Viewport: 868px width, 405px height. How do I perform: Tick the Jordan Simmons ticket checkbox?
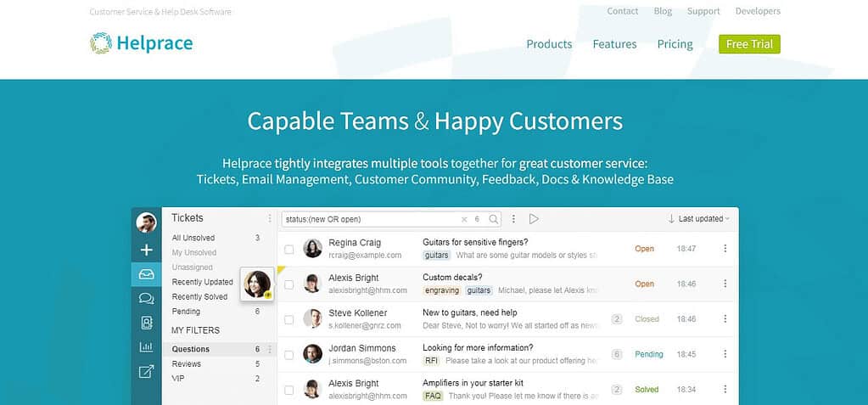point(289,355)
